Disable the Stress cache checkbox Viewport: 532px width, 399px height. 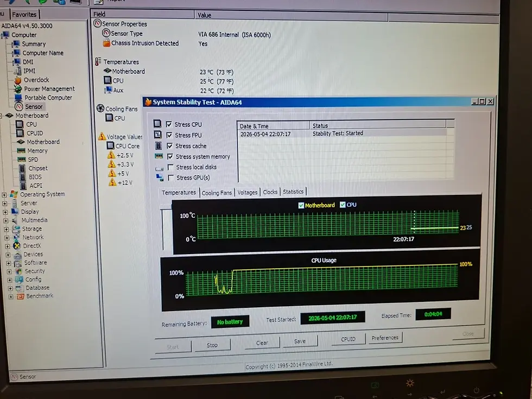coord(169,145)
